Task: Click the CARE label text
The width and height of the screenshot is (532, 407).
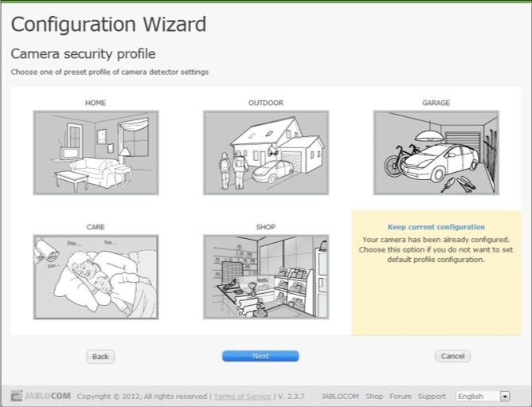Action: click(x=96, y=227)
